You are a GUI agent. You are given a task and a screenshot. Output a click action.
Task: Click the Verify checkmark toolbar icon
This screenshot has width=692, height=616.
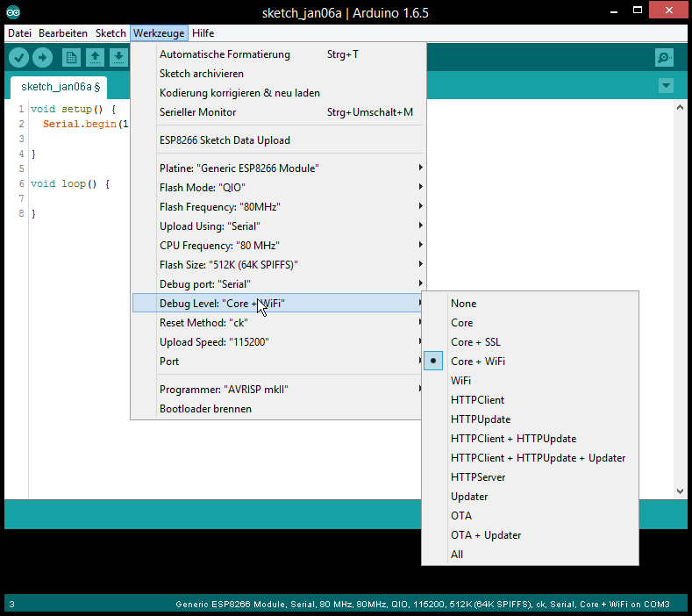18,57
